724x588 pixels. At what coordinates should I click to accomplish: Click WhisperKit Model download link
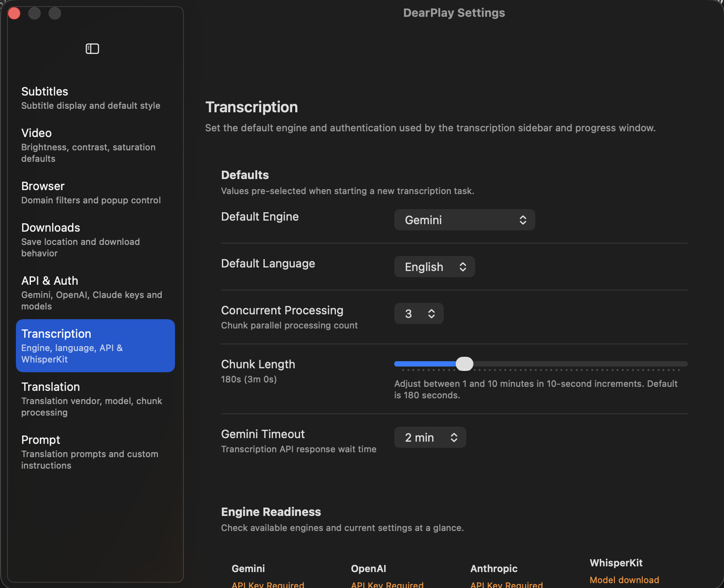click(624, 580)
